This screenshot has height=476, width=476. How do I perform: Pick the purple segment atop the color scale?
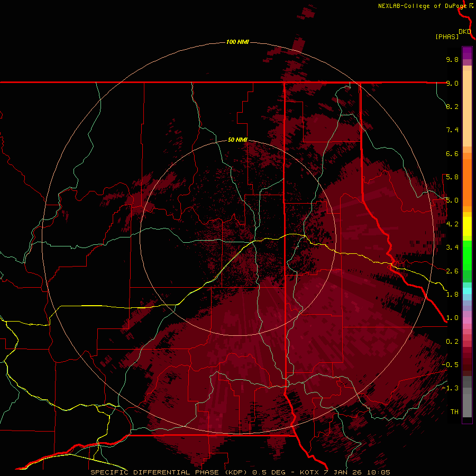tap(467, 53)
